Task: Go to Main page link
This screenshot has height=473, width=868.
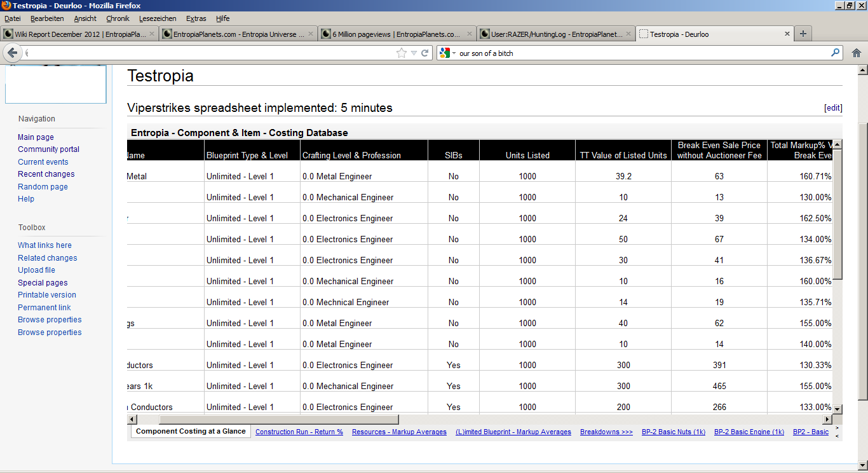Action: [x=36, y=137]
